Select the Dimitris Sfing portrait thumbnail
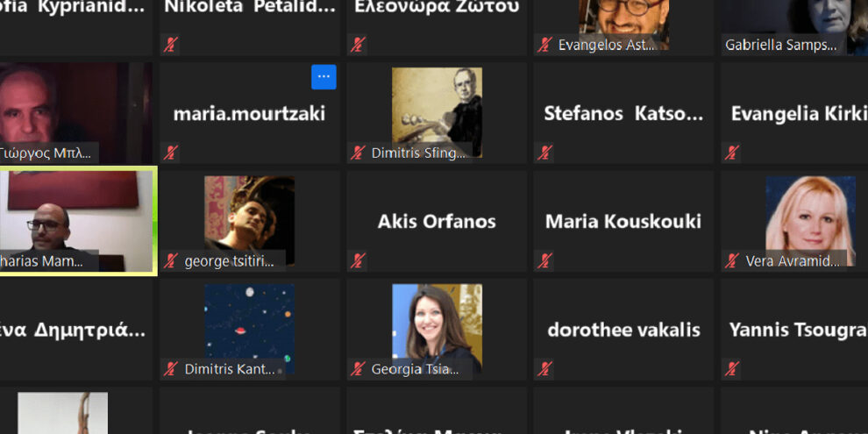The image size is (868, 434). pos(437,112)
